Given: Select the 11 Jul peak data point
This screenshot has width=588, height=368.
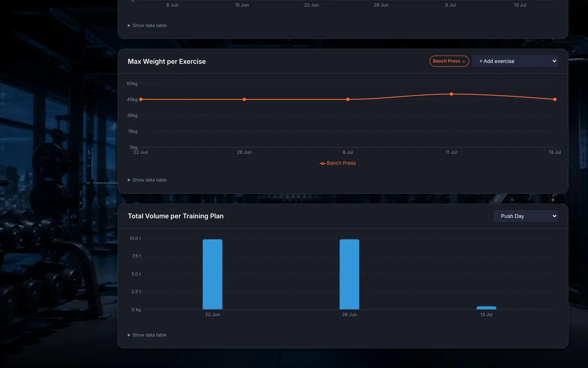Looking at the screenshot, I should [x=451, y=94].
